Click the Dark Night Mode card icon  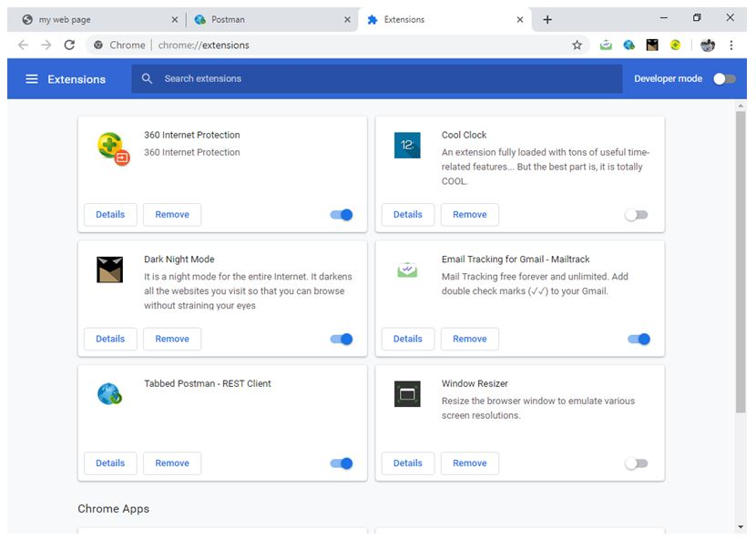click(x=110, y=269)
